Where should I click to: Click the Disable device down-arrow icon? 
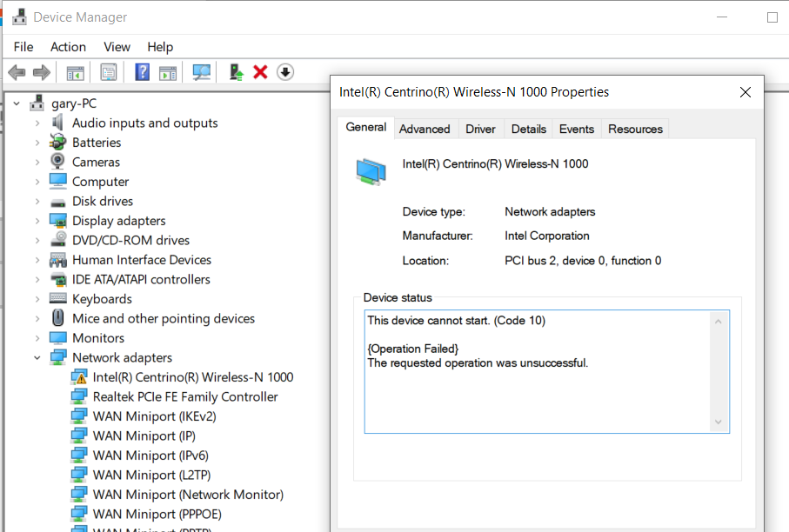[285, 72]
